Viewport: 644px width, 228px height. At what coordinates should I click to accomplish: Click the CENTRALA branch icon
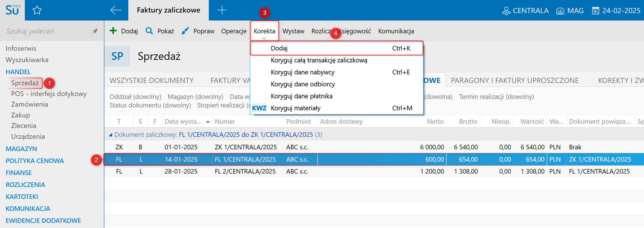(x=506, y=11)
